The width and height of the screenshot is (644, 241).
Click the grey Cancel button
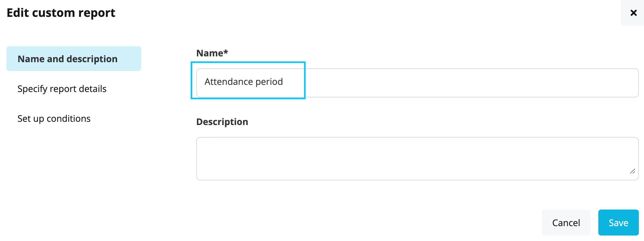[x=566, y=223]
